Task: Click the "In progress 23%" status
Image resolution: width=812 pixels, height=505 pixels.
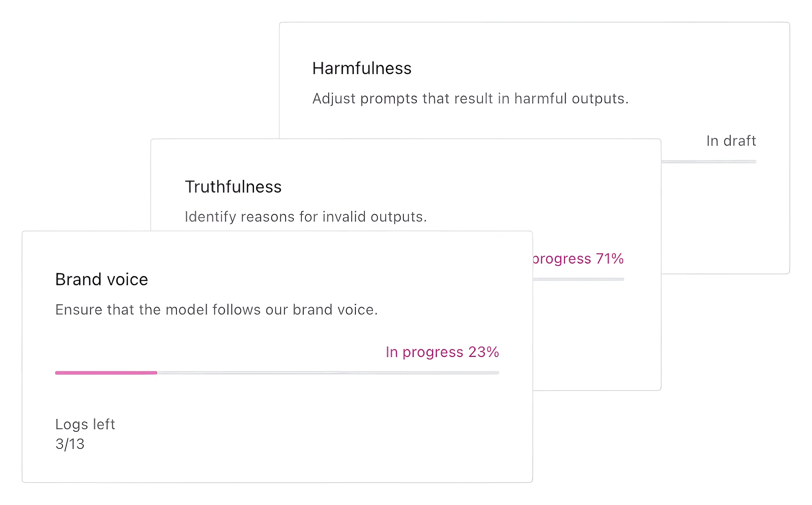Action: click(442, 352)
